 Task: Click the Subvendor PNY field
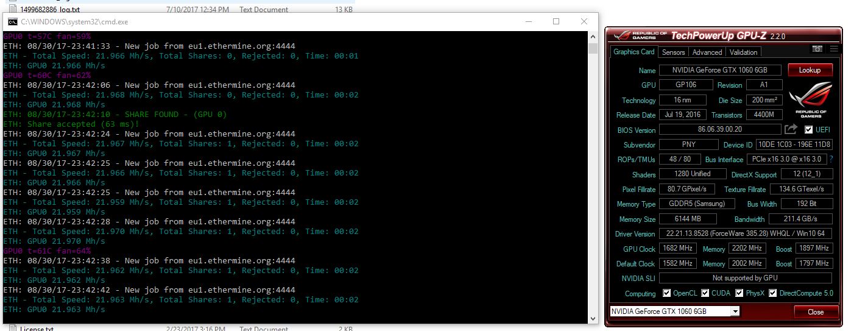click(689, 144)
